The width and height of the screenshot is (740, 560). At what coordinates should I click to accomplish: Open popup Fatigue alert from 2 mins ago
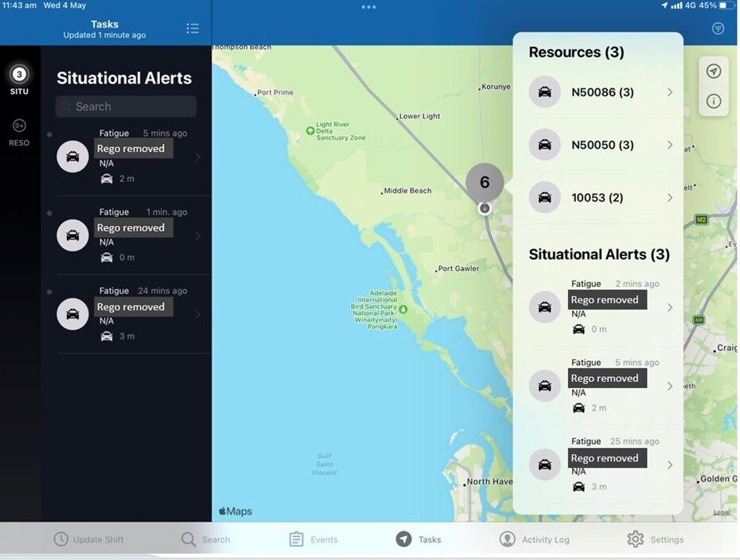tap(598, 307)
